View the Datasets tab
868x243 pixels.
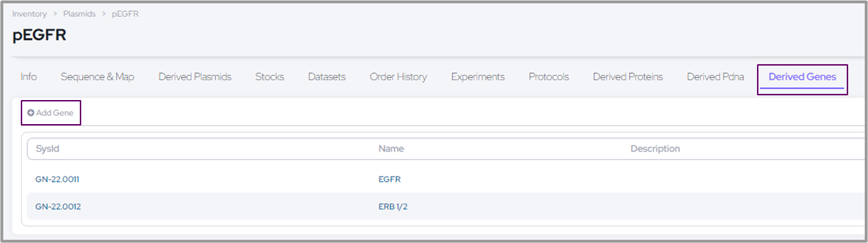[x=327, y=77]
